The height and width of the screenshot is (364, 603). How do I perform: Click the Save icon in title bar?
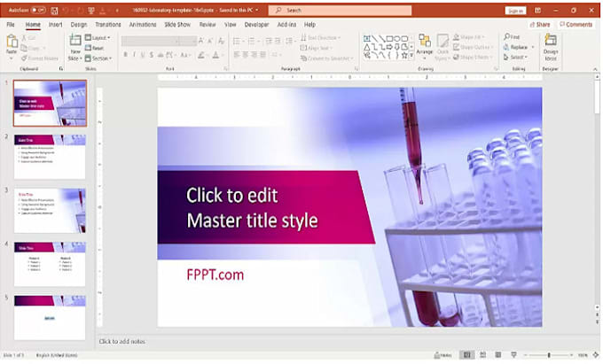[54, 11]
